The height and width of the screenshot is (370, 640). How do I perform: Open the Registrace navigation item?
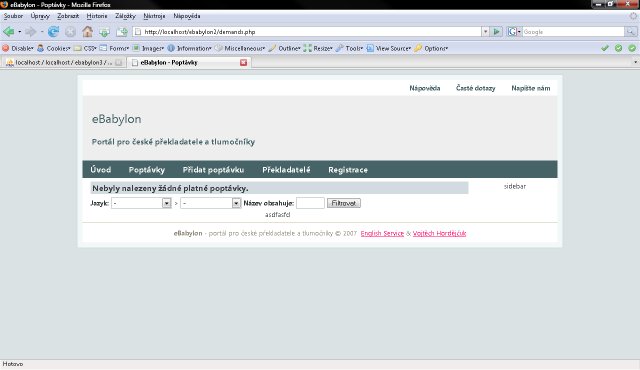pyautogui.click(x=348, y=170)
